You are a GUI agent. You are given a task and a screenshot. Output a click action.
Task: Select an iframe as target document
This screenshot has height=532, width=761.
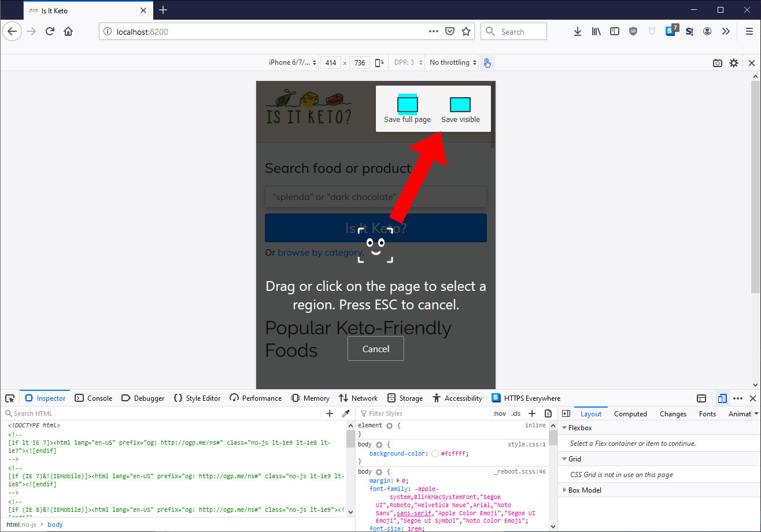(x=701, y=398)
